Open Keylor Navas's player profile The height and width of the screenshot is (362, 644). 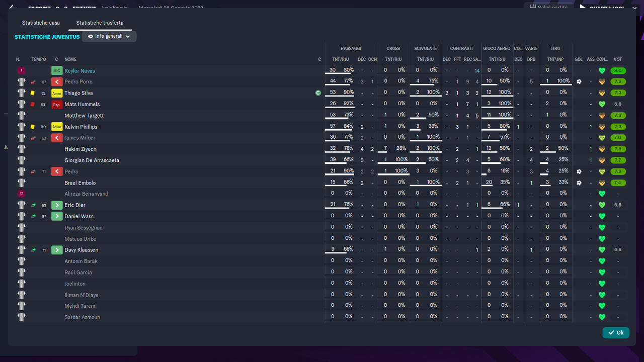pyautogui.click(x=79, y=71)
